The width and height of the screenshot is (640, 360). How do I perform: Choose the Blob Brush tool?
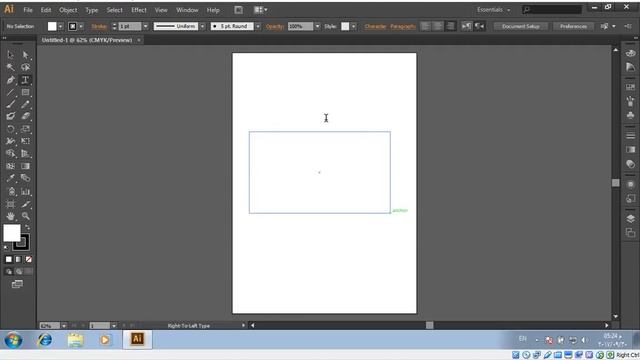[11, 116]
